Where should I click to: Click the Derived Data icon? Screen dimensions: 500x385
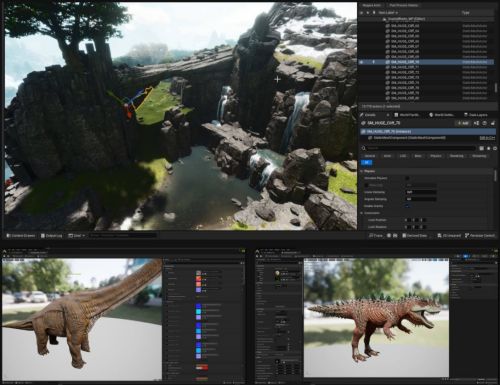404,235
